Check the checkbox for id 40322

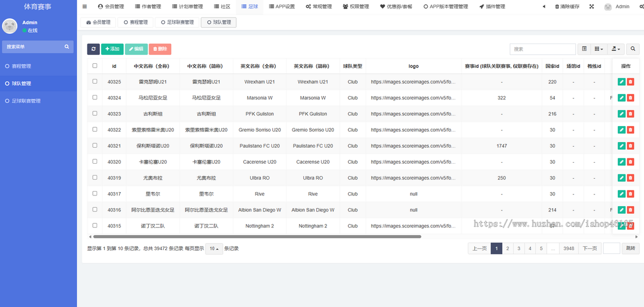click(95, 129)
